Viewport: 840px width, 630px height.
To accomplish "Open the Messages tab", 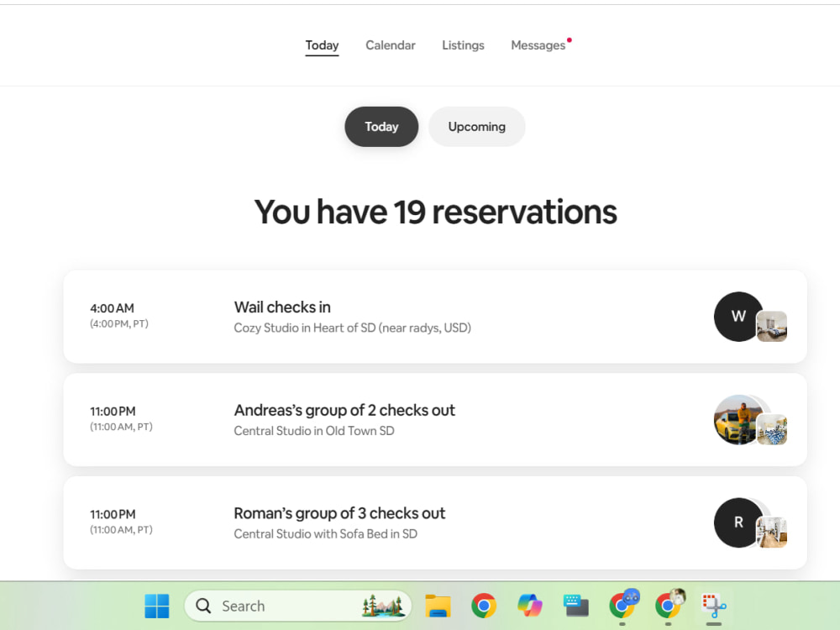I will [x=538, y=45].
